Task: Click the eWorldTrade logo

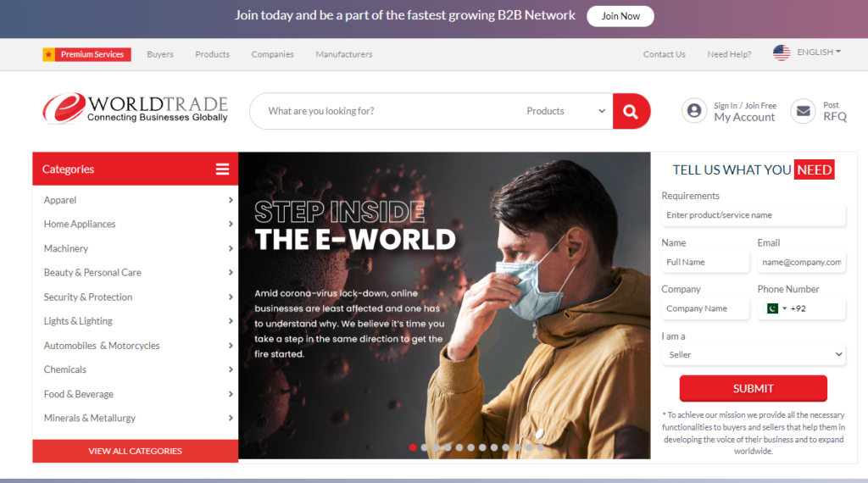Action: pyautogui.click(x=136, y=108)
